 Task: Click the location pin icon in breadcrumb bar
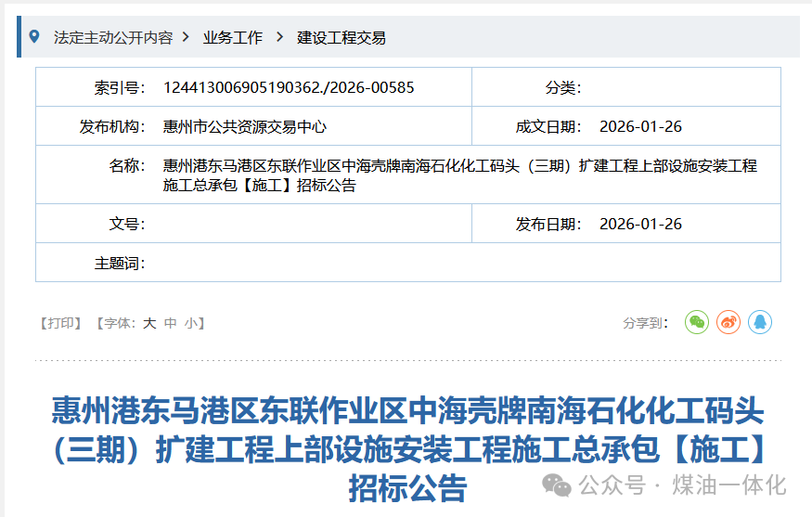point(35,37)
